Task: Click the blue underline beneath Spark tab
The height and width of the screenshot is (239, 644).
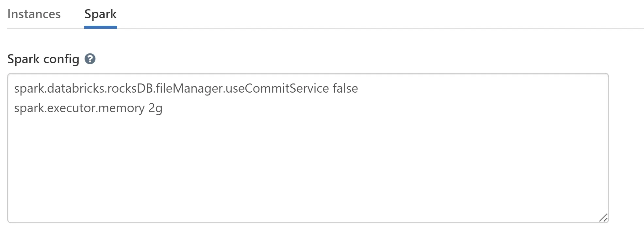Action: coord(100,27)
